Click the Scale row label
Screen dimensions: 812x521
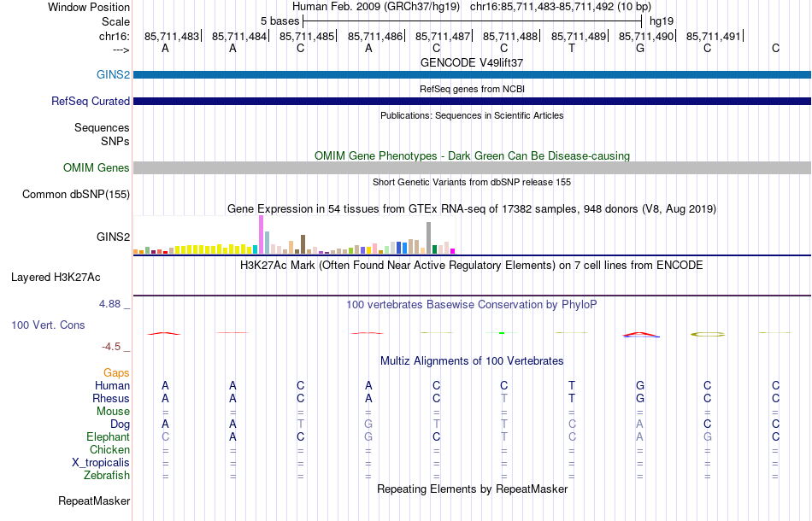[x=115, y=21]
